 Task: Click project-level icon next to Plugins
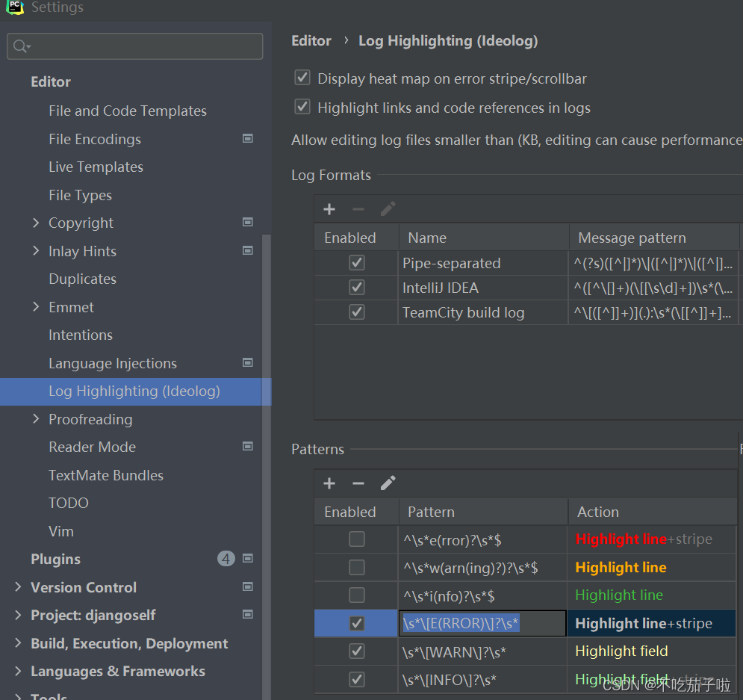tap(247, 558)
